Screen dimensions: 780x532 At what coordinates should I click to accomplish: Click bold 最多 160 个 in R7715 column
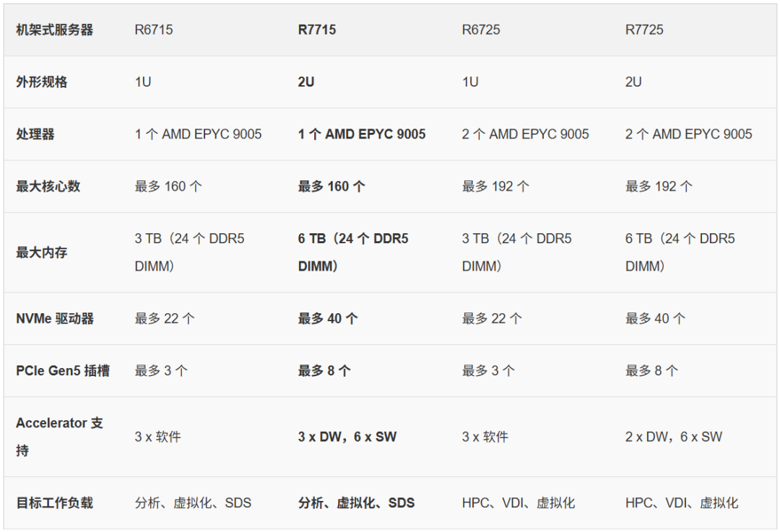(x=331, y=186)
